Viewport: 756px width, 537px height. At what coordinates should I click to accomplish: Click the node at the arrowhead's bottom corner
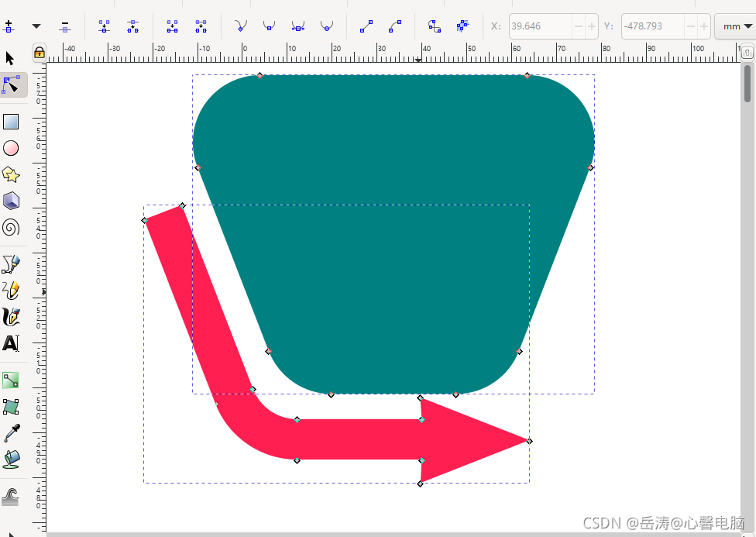coord(420,484)
